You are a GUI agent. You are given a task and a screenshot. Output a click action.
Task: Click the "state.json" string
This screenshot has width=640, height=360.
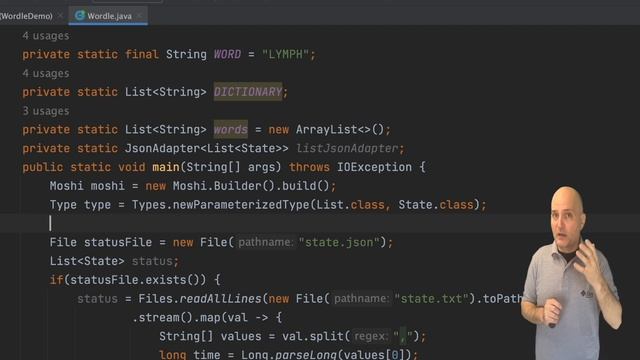point(339,242)
